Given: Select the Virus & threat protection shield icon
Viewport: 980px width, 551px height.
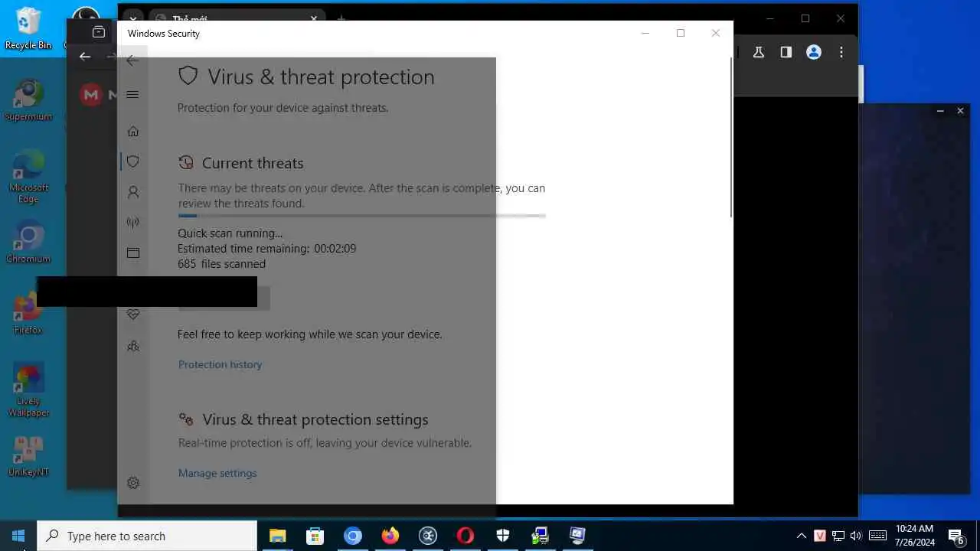Looking at the screenshot, I should point(133,161).
